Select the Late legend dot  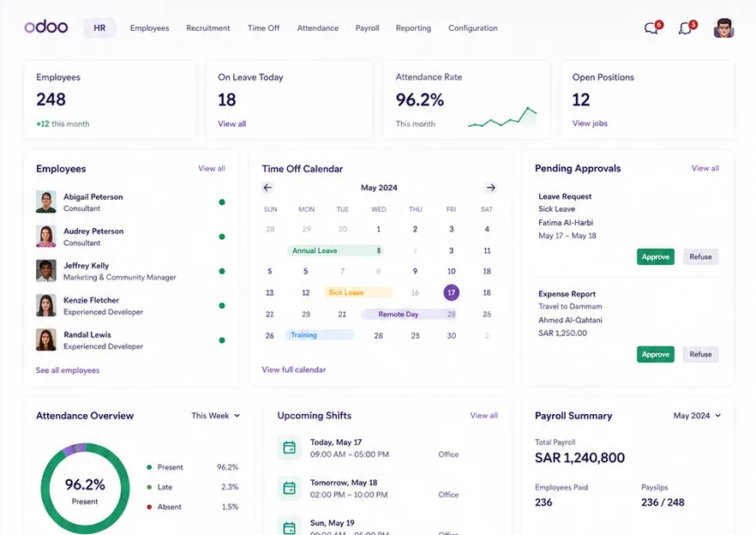point(149,487)
